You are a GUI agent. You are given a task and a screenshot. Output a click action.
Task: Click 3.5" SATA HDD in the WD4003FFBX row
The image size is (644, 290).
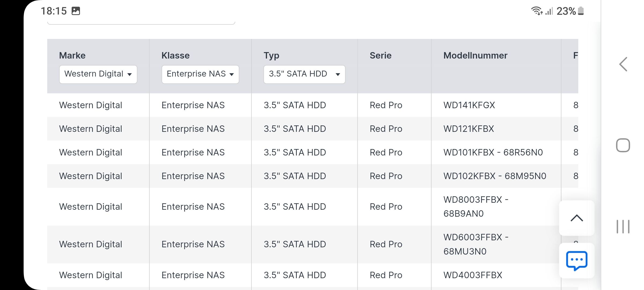(x=295, y=275)
